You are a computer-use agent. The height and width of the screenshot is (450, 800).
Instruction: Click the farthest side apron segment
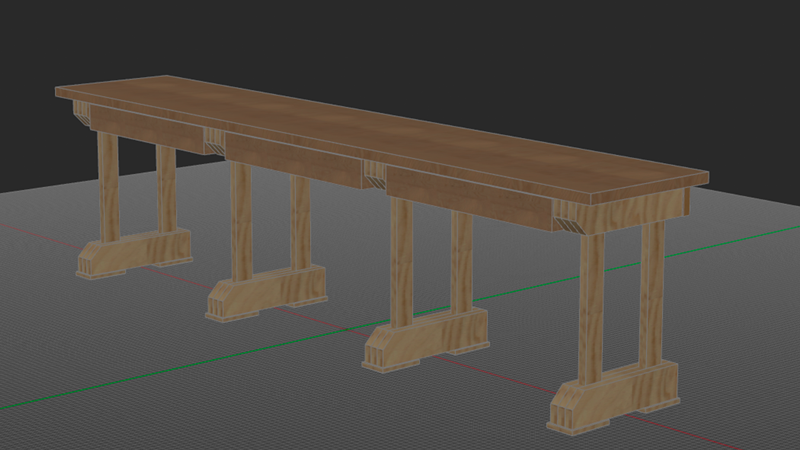coord(147,130)
